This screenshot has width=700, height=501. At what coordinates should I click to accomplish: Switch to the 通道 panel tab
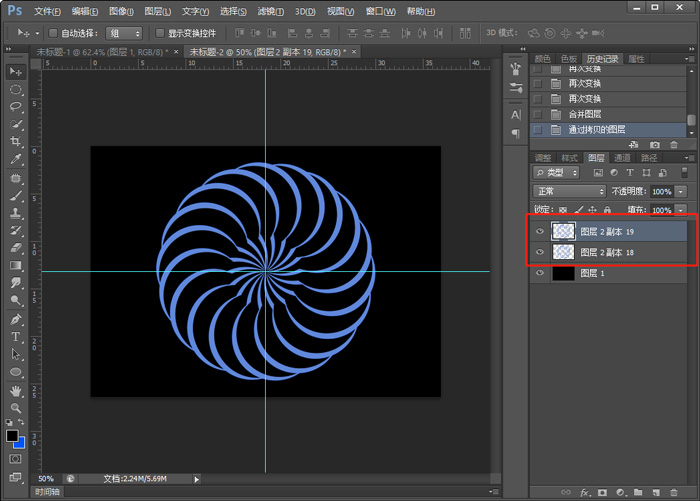click(x=622, y=158)
